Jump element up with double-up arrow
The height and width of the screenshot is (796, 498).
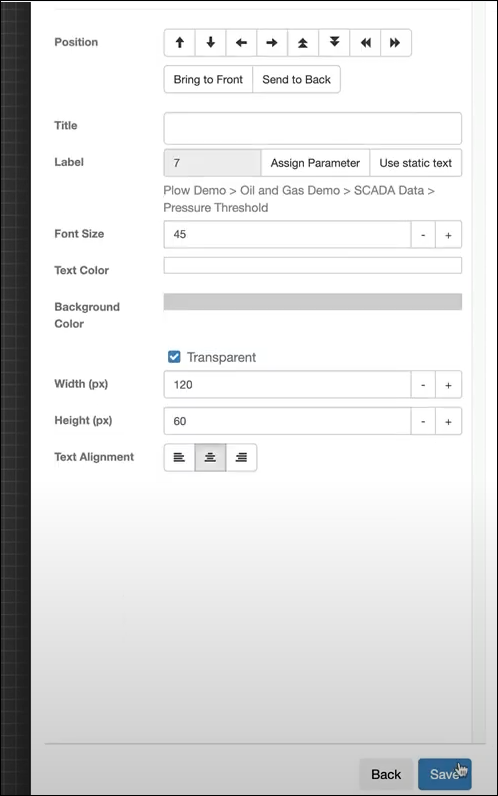[303, 43]
